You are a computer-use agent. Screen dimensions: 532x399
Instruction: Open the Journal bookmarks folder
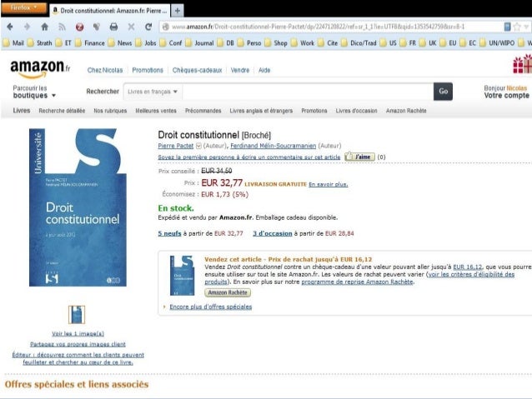tap(199, 43)
